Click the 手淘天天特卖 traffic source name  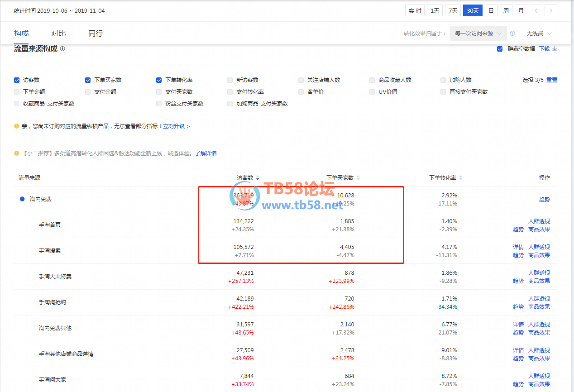[55, 277]
